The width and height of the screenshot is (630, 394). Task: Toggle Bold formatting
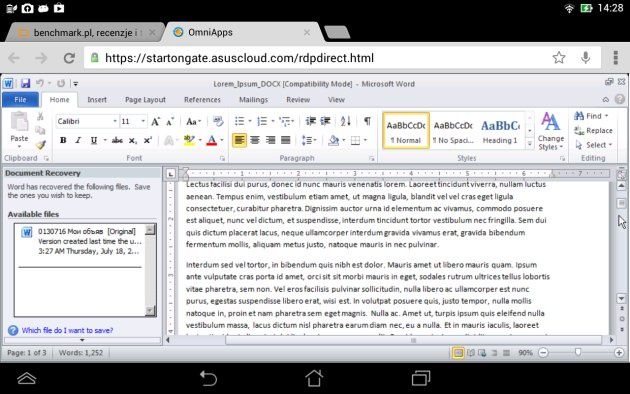[63, 140]
